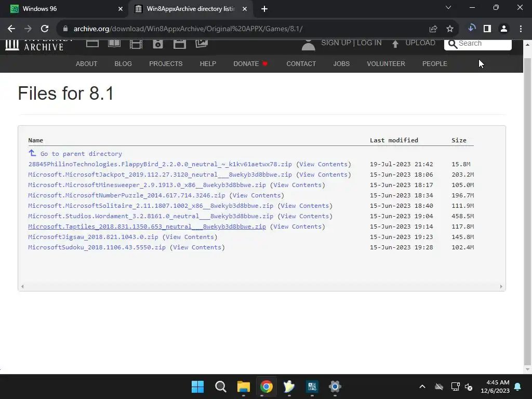Open the Settings gear on taskbar
Viewport: 532px width, 399px height.
(x=335, y=387)
